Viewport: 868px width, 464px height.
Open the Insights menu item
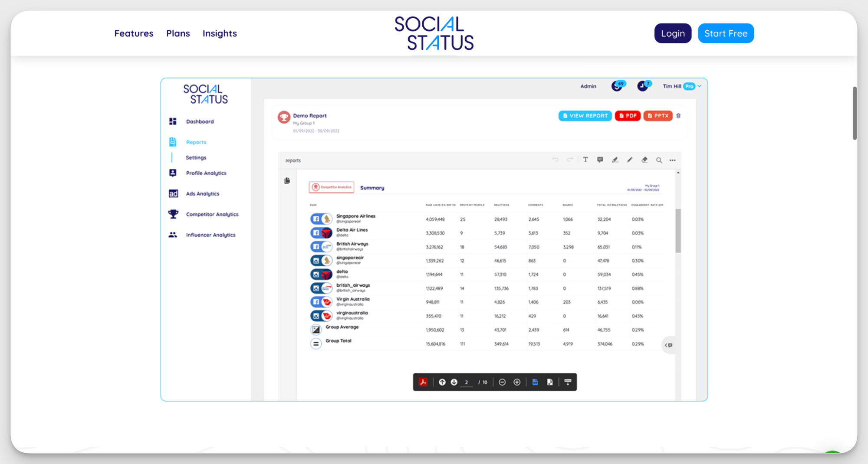click(220, 33)
